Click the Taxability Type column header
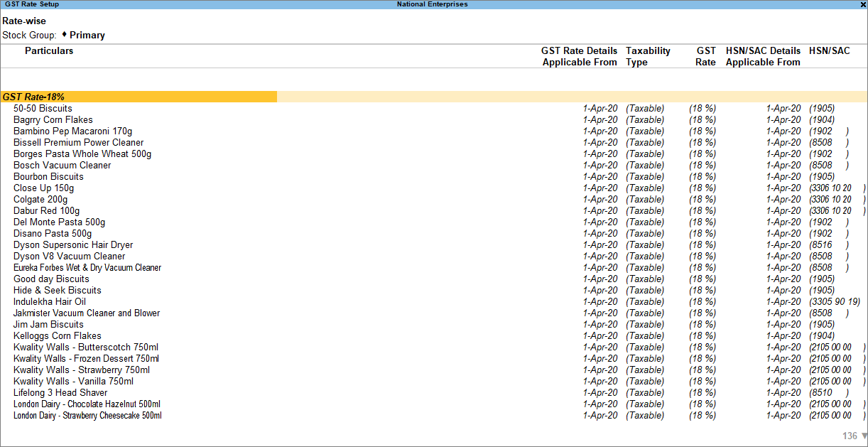Image resolution: width=868 pixels, height=447 pixels. coord(648,57)
